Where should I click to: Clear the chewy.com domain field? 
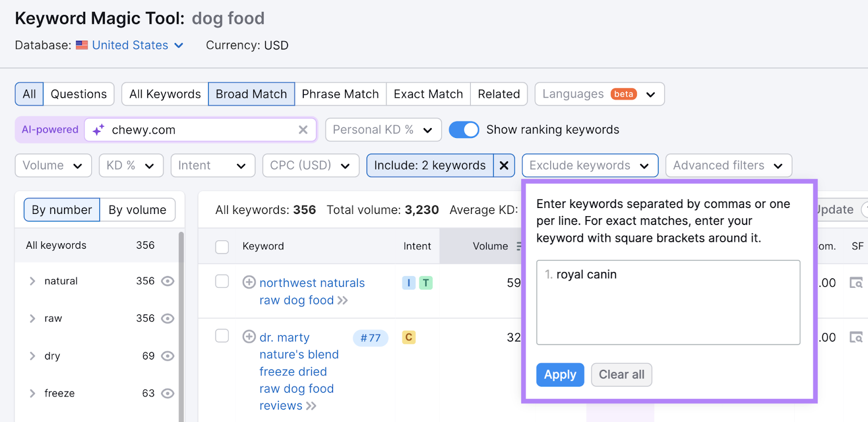point(303,130)
